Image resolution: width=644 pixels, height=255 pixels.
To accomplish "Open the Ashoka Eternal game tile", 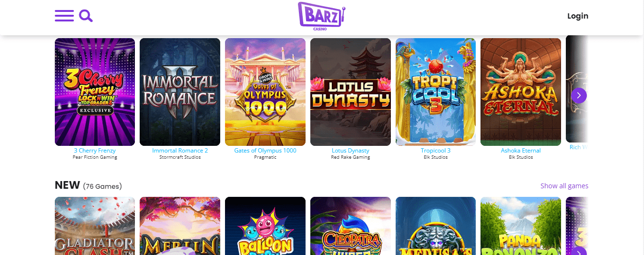I will coord(521,92).
